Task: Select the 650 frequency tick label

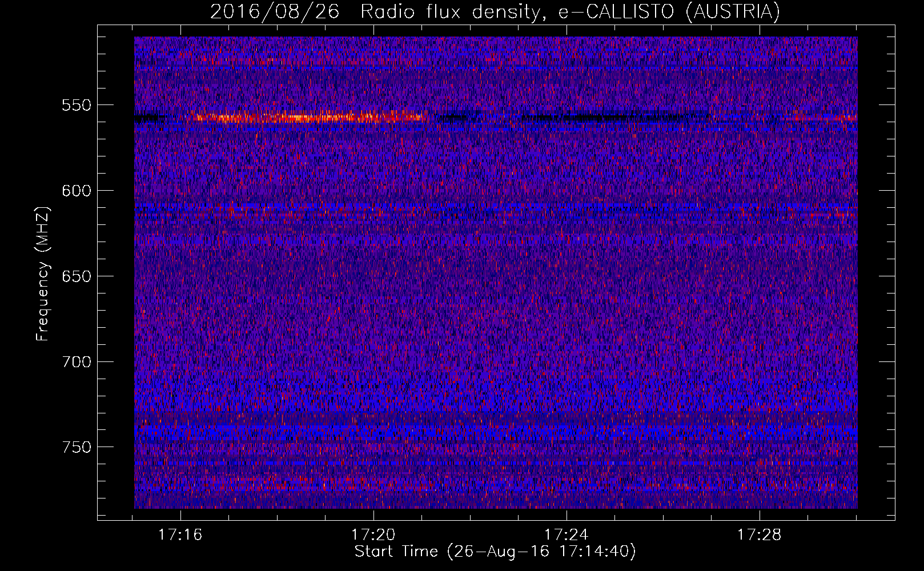Action: [77, 276]
